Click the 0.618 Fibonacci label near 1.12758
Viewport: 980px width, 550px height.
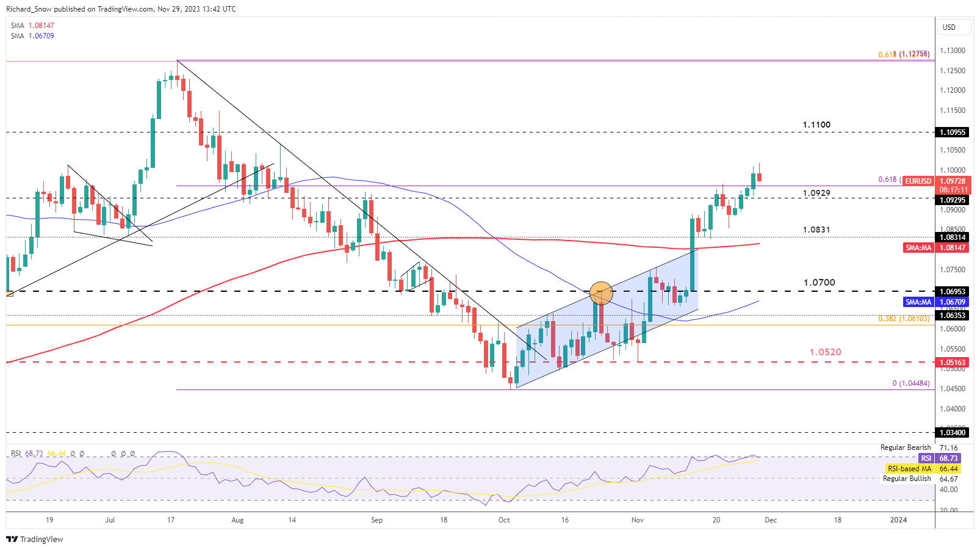tap(904, 54)
